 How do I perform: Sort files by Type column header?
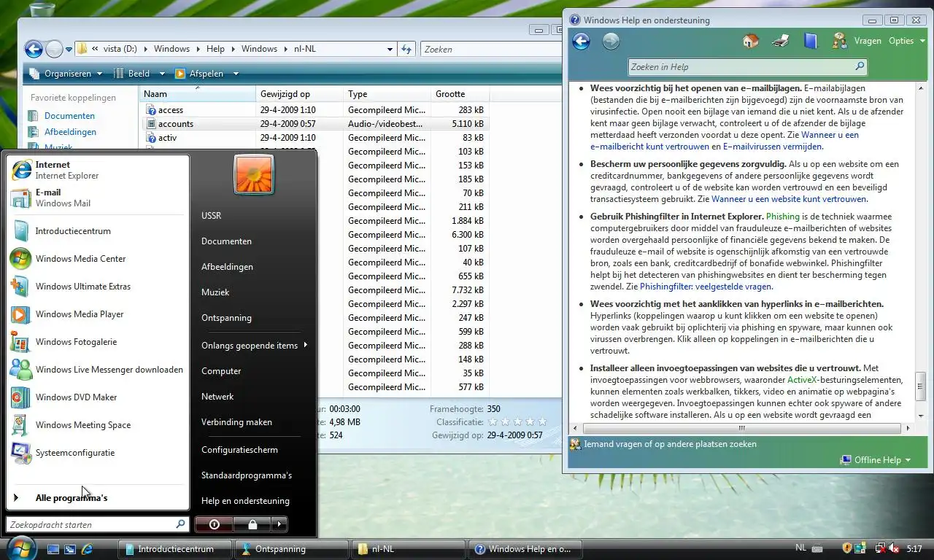[387, 94]
